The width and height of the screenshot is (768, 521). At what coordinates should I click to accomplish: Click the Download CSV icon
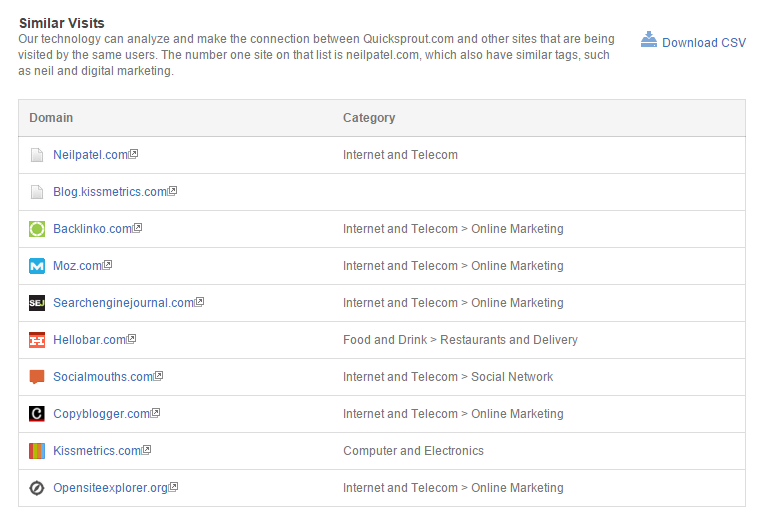point(648,39)
